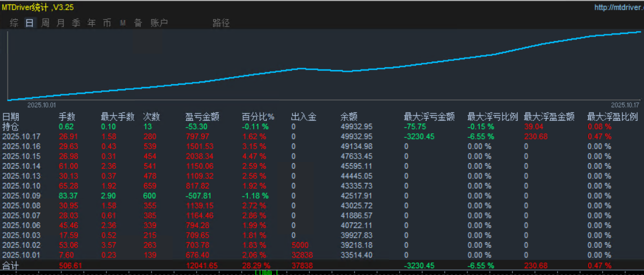
Task: Click the 12041.65 total profit value
Action: (201, 265)
